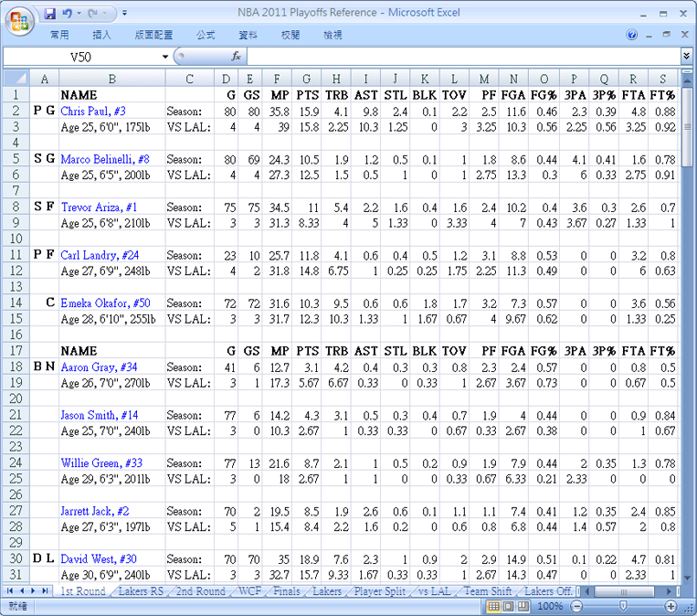
Task: Select Normal view icon in status bar
Action: click(x=493, y=606)
